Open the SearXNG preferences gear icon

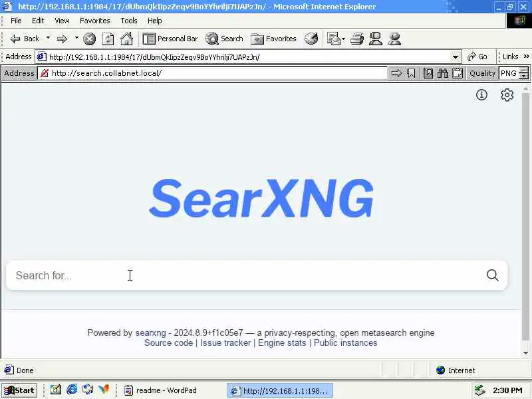tap(507, 95)
